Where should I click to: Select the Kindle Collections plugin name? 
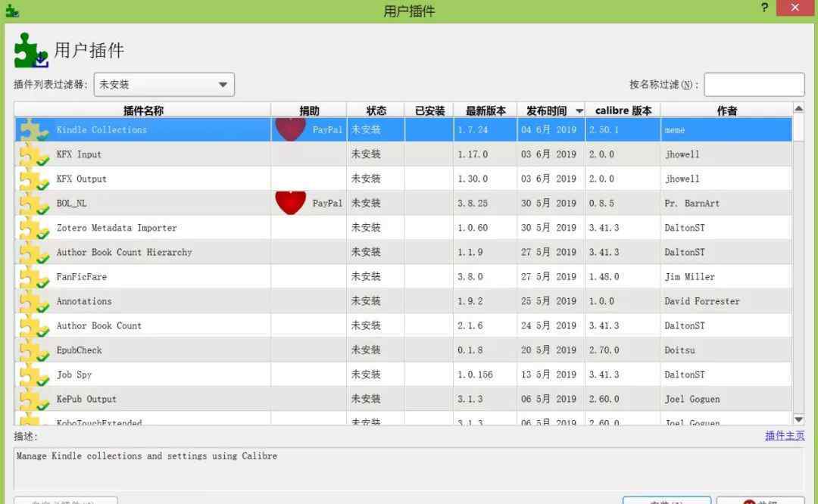click(x=101, y=129)
